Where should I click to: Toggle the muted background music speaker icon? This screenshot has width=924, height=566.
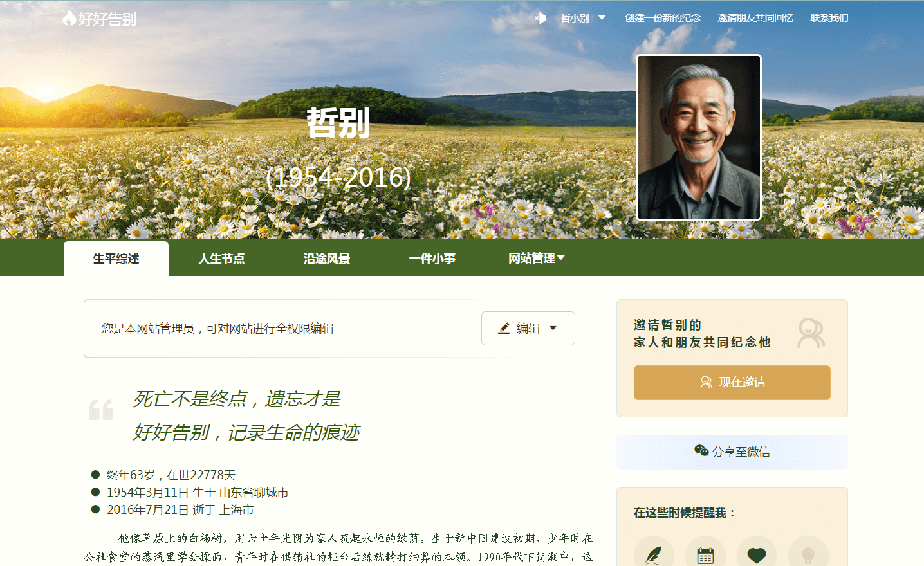coord(541,18)
